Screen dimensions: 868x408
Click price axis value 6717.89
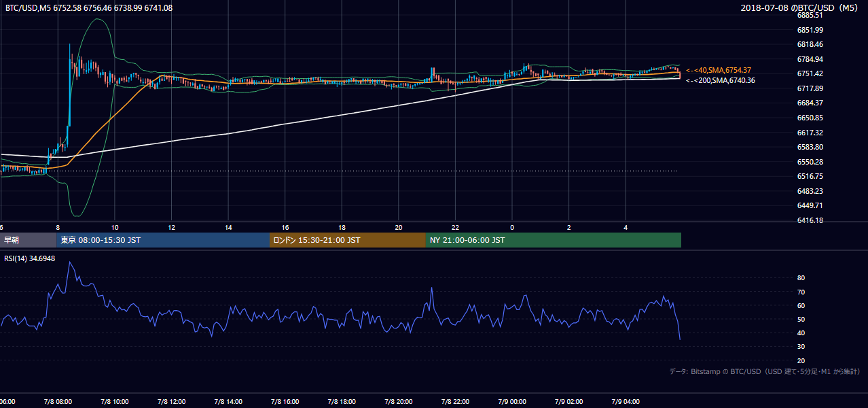coord(810,88)
